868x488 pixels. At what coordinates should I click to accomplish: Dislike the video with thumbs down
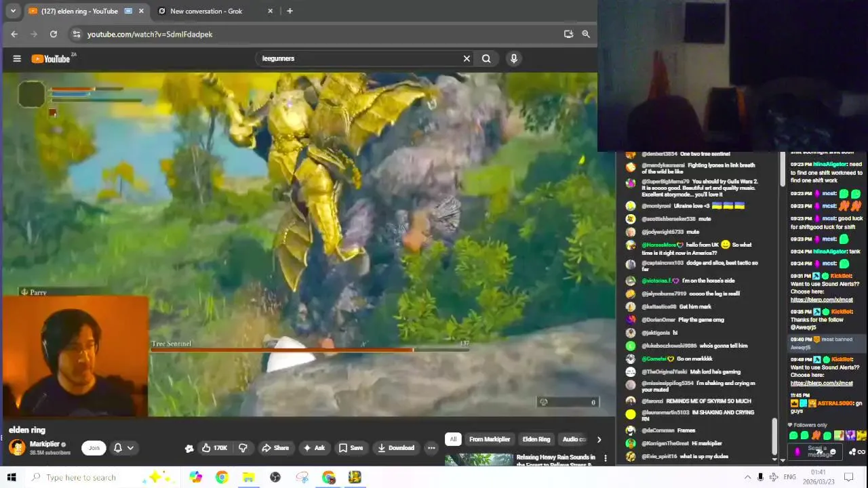click(243, 447)
